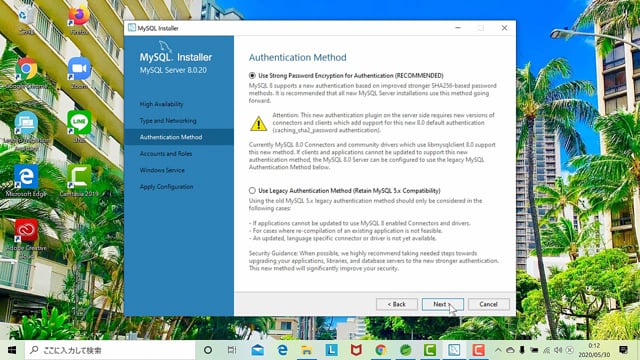Open the Wi-Fi network tray icon
The height and width of the screenshot is (360, 640).
546,350
